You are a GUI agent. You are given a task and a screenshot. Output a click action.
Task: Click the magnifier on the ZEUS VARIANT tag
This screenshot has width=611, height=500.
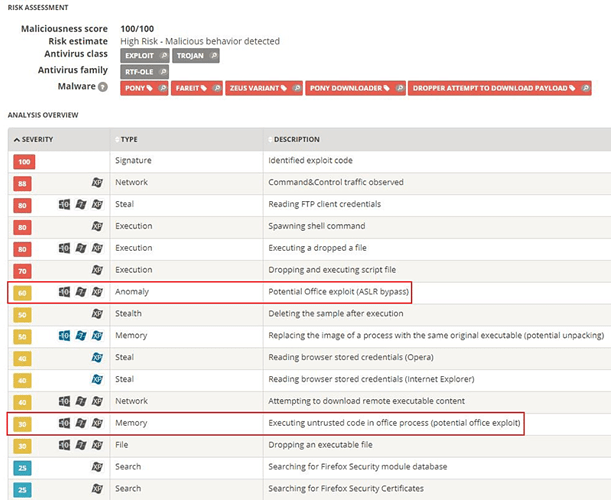click(x=297, y=88)
